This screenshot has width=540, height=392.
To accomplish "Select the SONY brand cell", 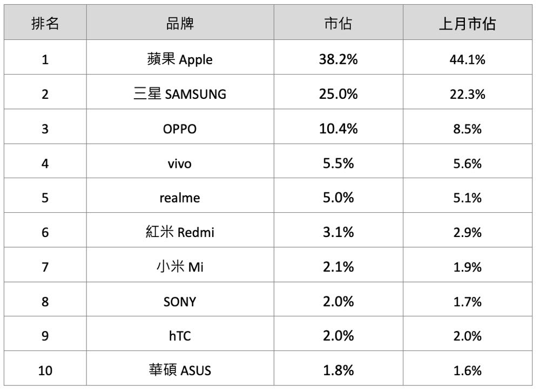I will coord(179,301).
